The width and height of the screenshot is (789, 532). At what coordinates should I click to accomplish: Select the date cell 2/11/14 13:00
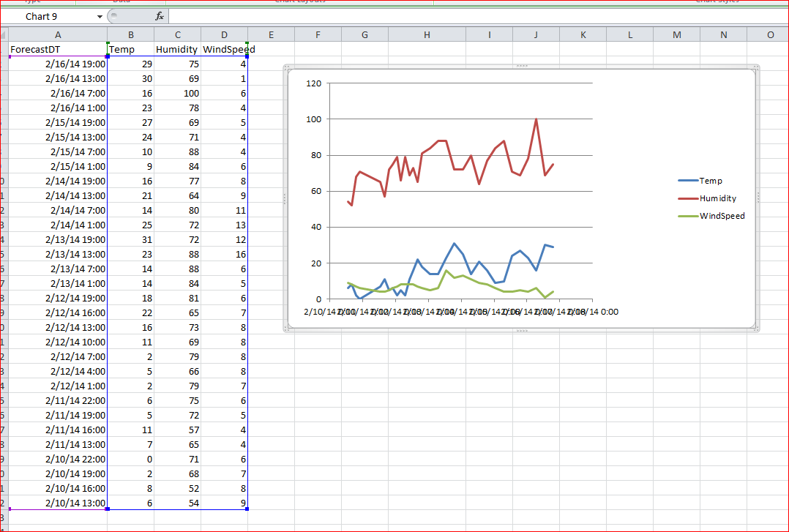[x=58, y=444]
